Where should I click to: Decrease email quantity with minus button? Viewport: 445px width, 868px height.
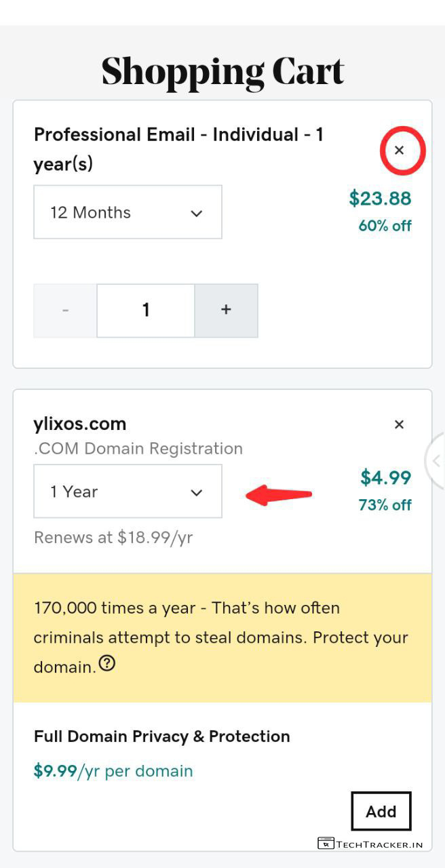(x=65, y=310)
